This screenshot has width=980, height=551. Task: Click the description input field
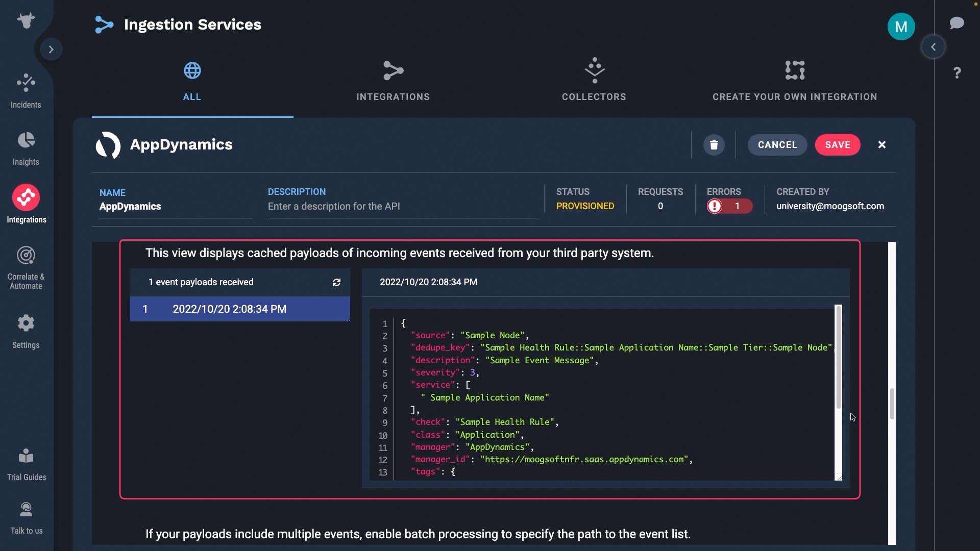pyautogui.click(x=402, y=207)
